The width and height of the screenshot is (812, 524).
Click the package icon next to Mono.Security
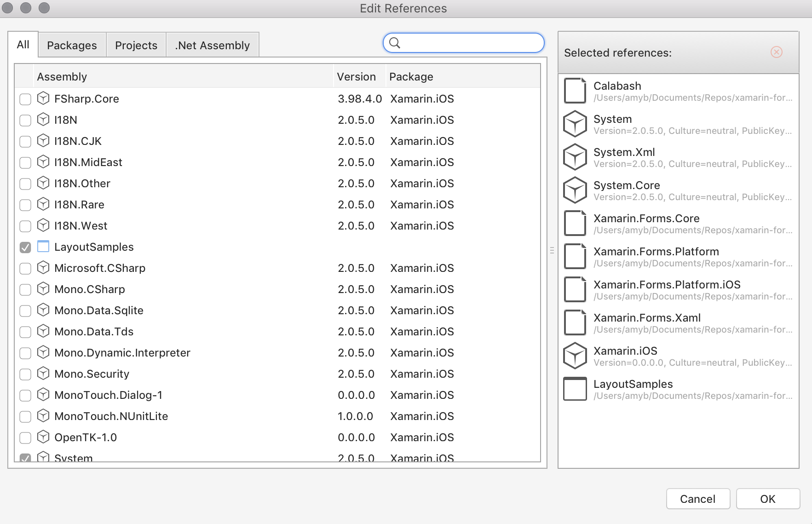[43, 374]
